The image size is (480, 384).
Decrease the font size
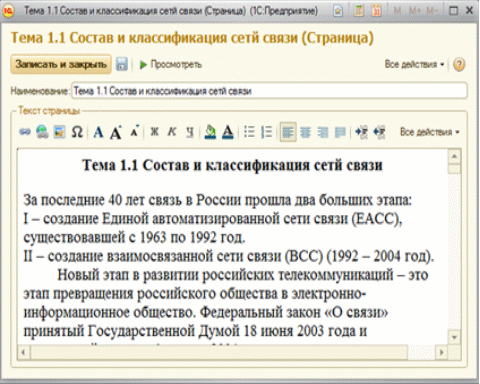tap(134, 131)
